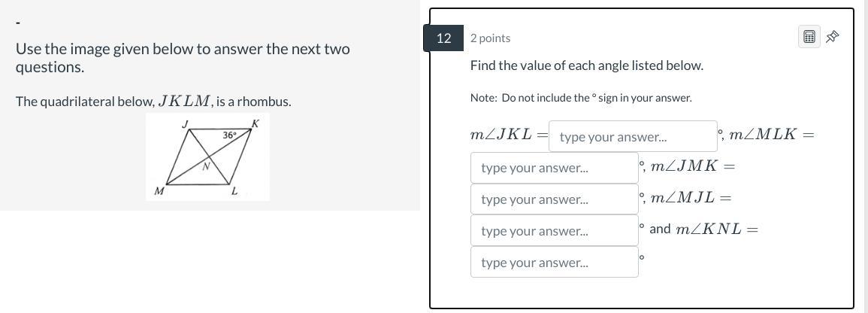Click vertex L label on rhombus
The width and height of the screenshot is (868, 313).
coord(234,191)
